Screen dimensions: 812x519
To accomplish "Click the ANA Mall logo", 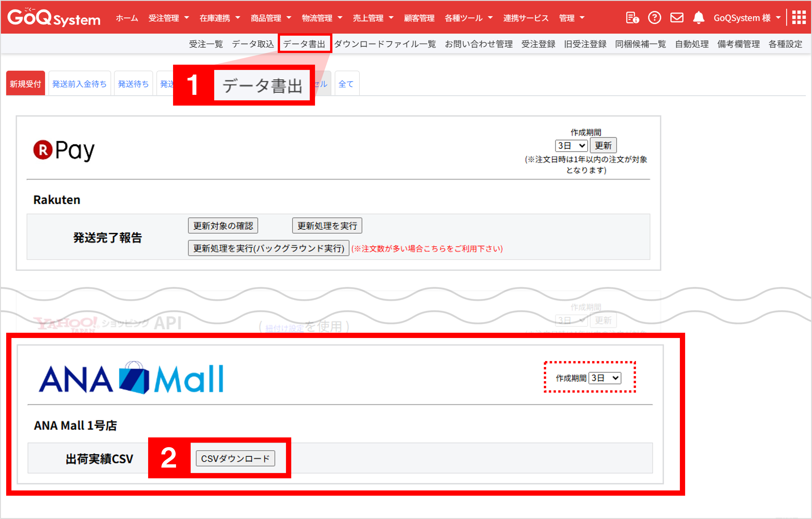I will pos(131,378).
